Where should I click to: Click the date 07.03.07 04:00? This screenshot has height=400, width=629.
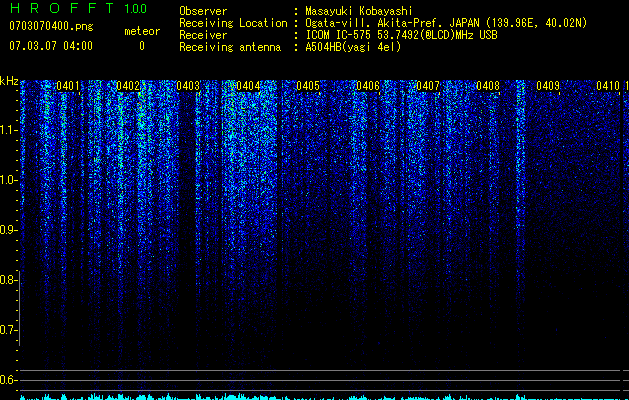click(51, 46)
